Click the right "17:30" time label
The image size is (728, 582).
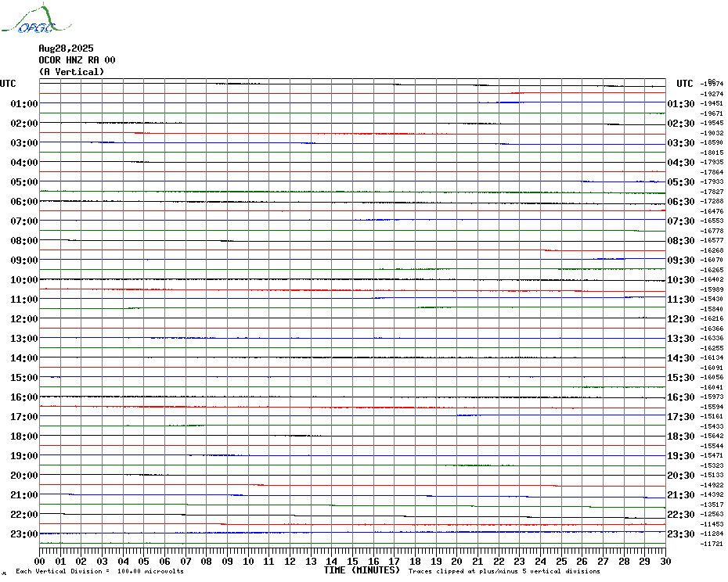[x=681, y=417]
